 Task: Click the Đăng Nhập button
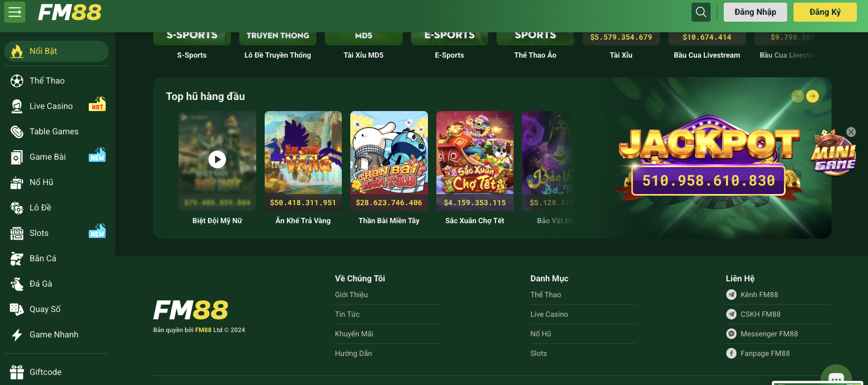click(x=755, y=12)
